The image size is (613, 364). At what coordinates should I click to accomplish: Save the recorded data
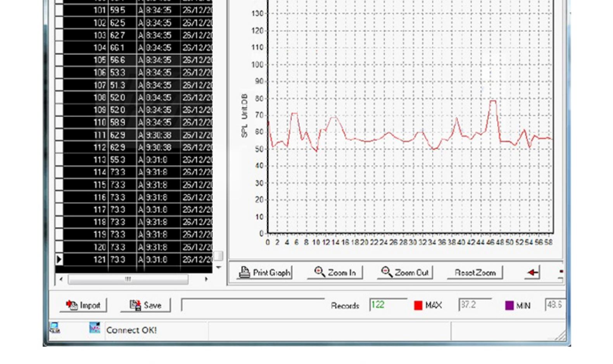coord(145,305)
